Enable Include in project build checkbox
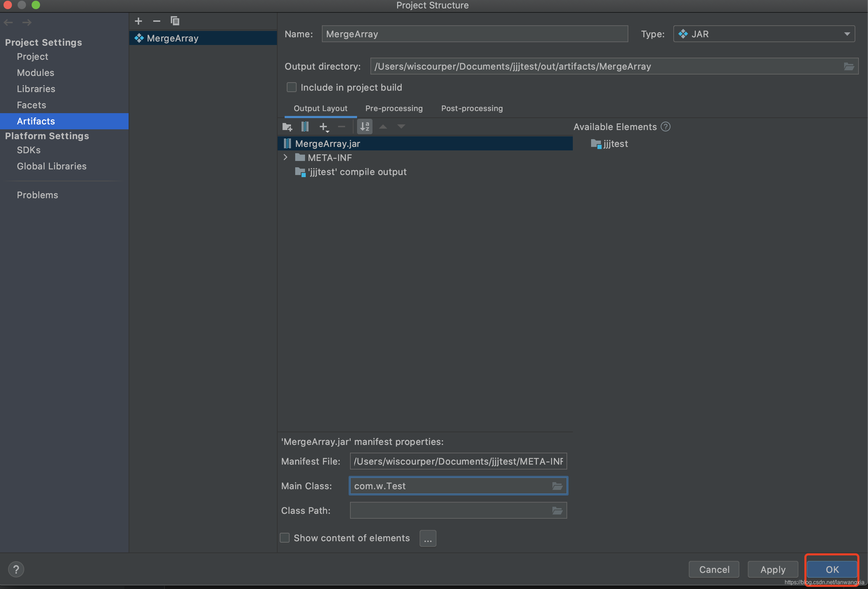 tap(291, 88)
